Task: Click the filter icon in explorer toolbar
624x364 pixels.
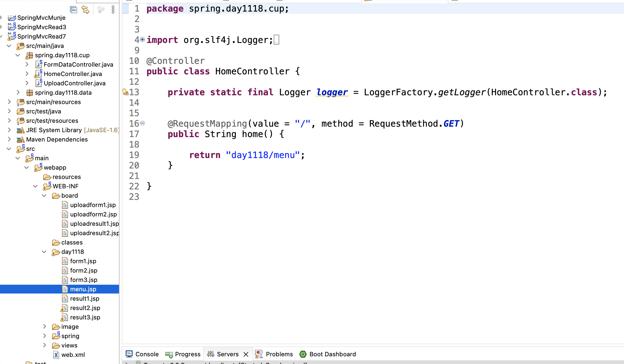Action: [x=101, y=10]
